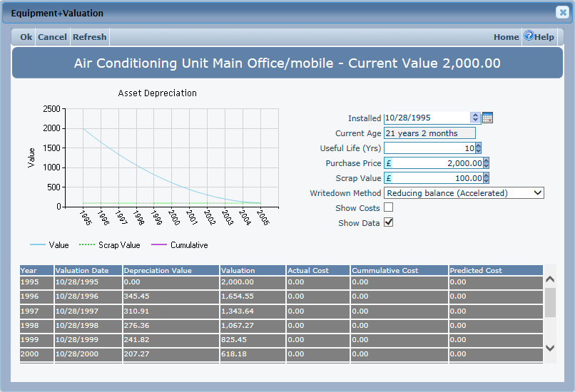Viewport: 575px width, 392px height.
Task: Click the Installed date spinner arrows
Action: point(476,118)
